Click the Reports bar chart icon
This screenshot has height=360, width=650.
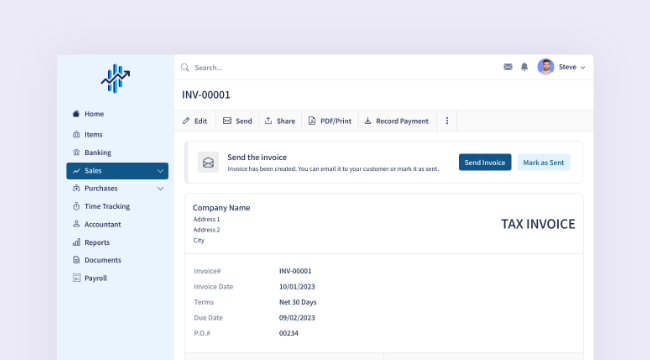[76, 242]
